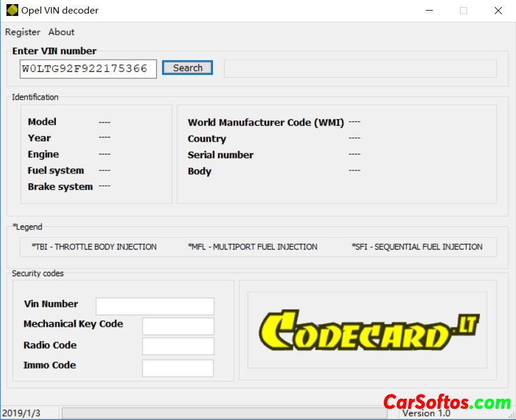Click the TBI - Throttle Body Injection legend
This screenshot has height=420, width=516.
(94, 247)
